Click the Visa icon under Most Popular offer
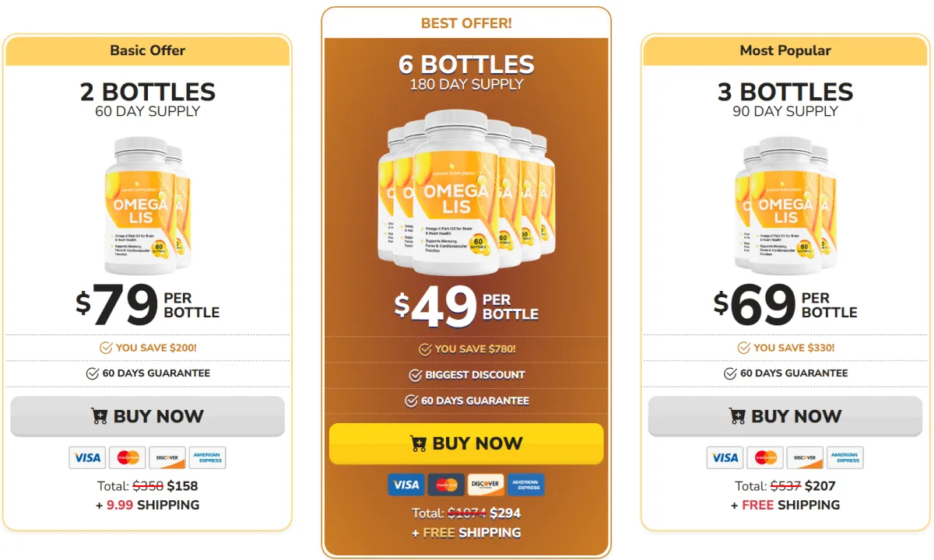This screenshot has width=934, height=560. pyautogui.click(x=725, y=457)
